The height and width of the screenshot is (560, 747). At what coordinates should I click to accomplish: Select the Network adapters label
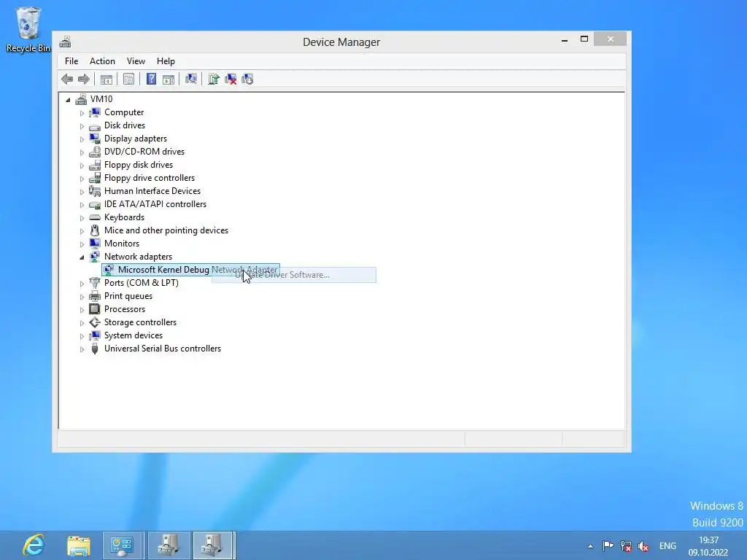point(138,257)
